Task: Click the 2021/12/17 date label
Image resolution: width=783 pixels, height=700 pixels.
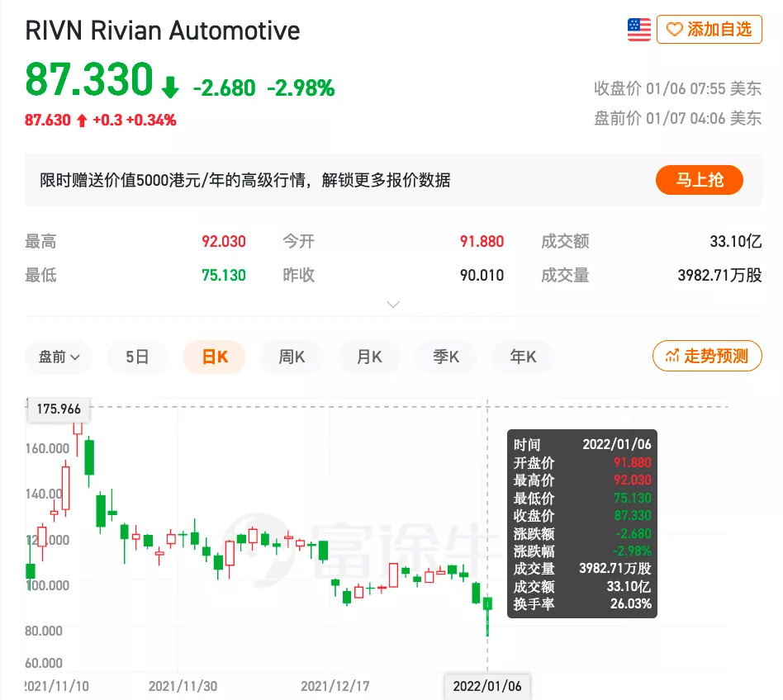Action: tap(335, 686)
